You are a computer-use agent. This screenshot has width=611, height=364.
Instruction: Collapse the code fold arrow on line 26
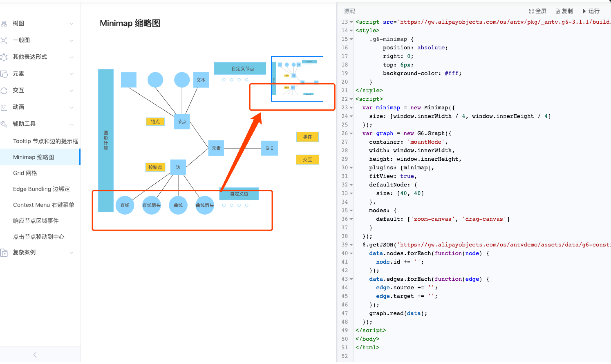pos(351,133)
